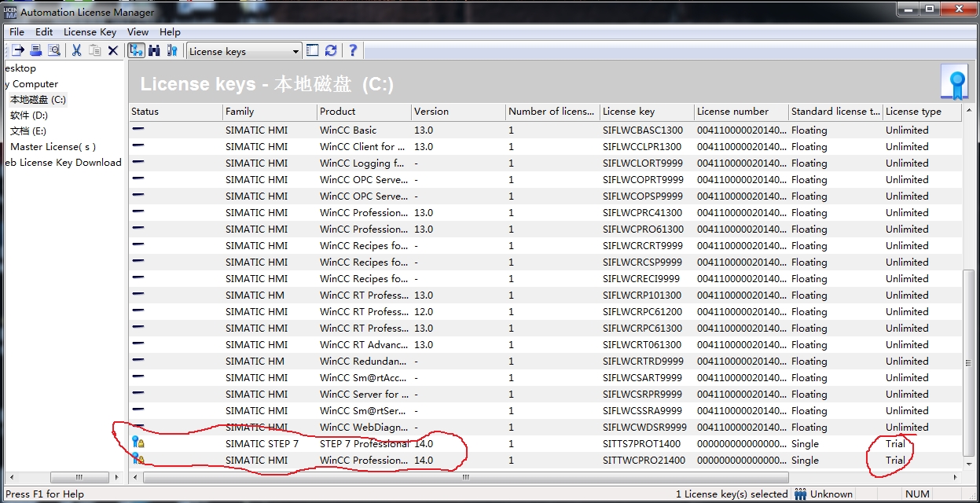Image resolution: width=980 pixels, height=503 pixels.
Task: Click the SIFLWCSSRA9999 license key cell
Action: pos(643,411)
